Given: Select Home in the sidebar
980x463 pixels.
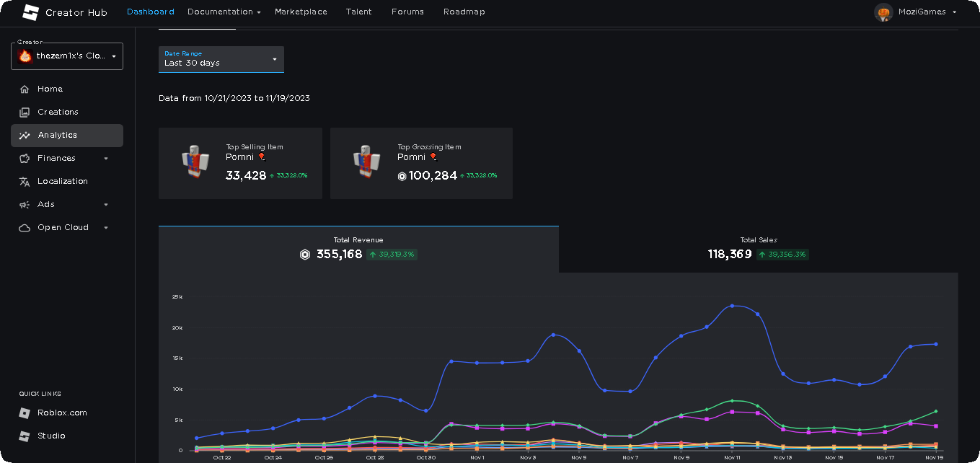Looking at the screenshot, I should (67, 89).
